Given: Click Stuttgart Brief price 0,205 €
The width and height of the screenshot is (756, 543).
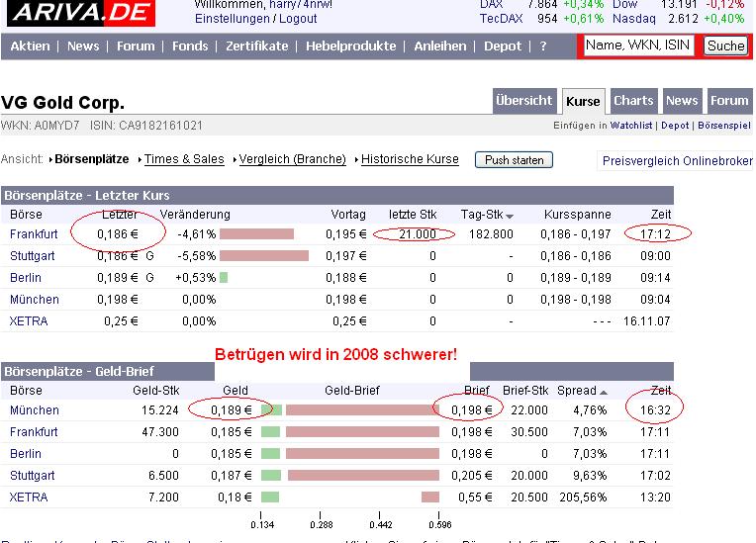Looking at the screenshot, I should tap(472, 476).
